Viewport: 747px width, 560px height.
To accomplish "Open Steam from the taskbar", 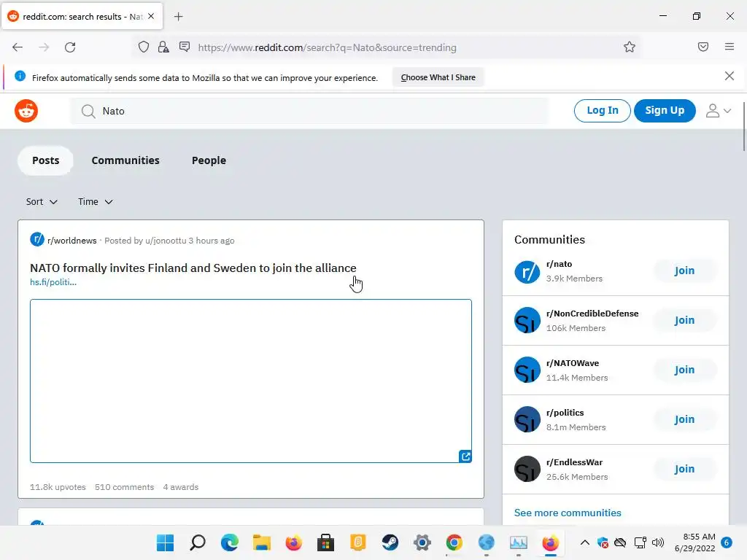I will 390,542.
